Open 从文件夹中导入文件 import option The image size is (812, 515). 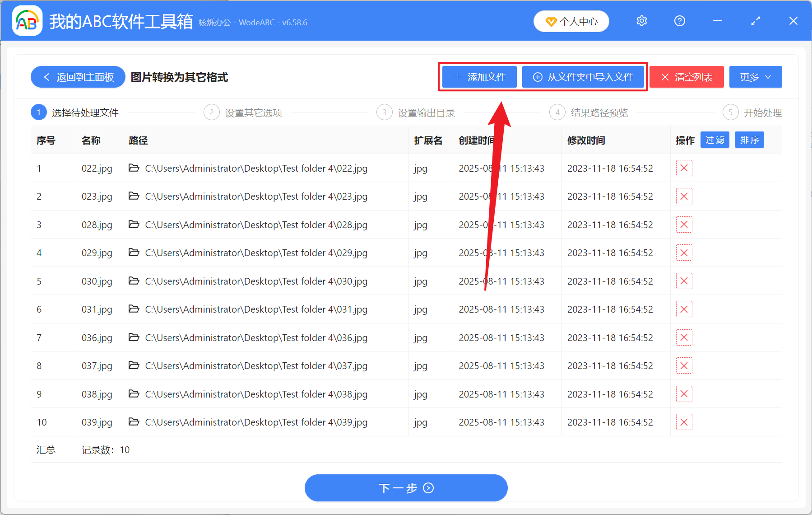[583, 77]
